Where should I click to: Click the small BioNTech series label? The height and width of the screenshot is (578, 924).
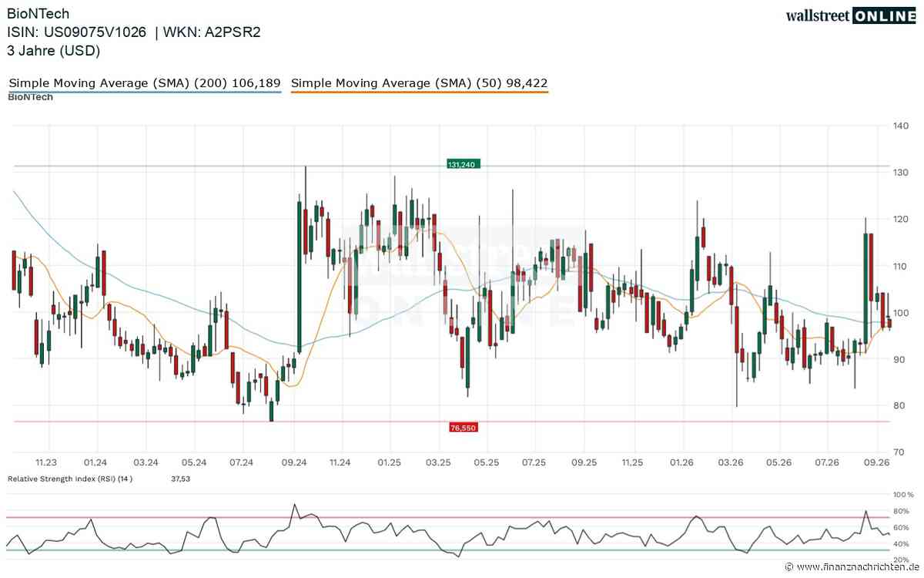point(30,97)
